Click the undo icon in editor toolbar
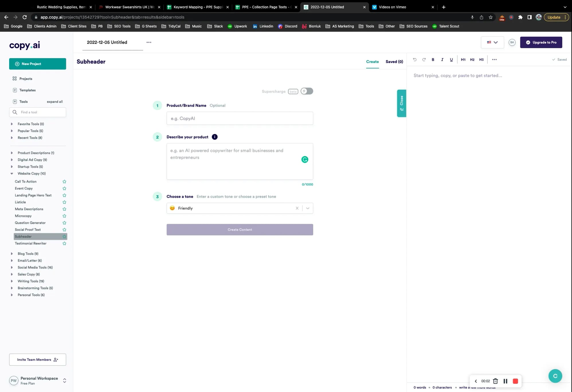Viewport: 572px width, 392px height. pos(414,60)
